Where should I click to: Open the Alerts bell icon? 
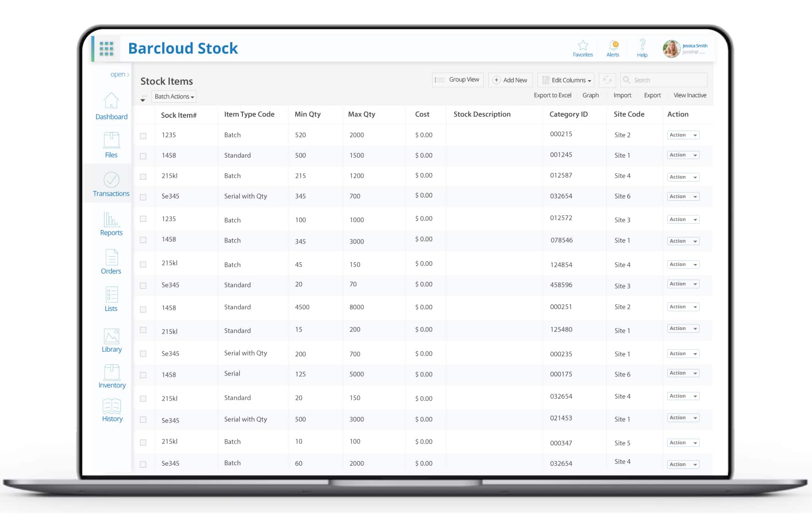click(x=613, y=45)
